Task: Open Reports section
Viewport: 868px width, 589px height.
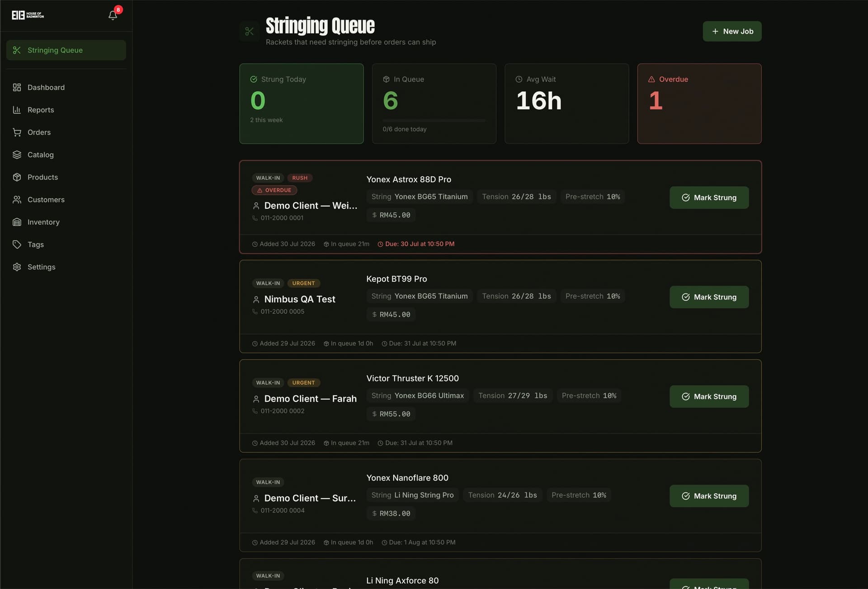Action: 66,110
